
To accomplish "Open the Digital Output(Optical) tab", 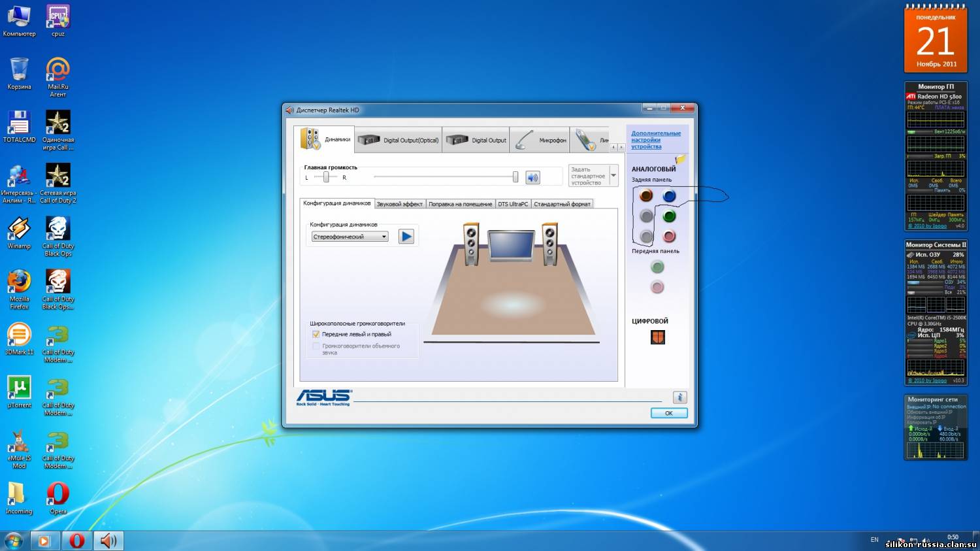I will [x=399, y=140].
